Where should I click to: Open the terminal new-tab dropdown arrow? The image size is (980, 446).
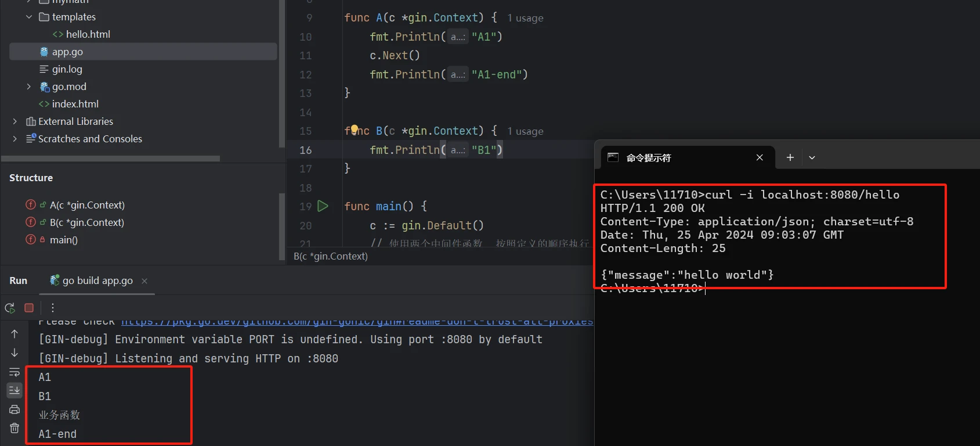click(x=812, y=157)
